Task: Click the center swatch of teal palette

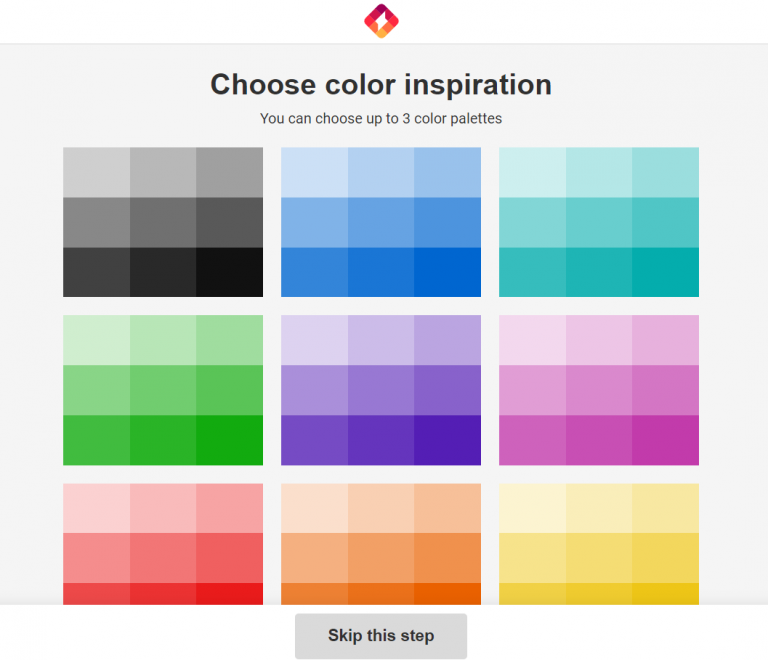Action: pyautogui.click(x=599, y=222)
